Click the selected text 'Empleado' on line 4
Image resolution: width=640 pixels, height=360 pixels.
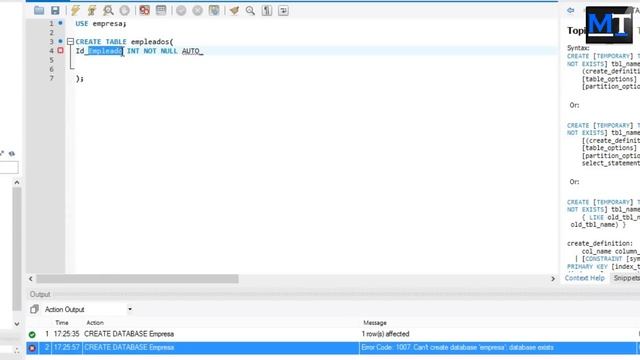pyautogui.click(x=105, y=51)
